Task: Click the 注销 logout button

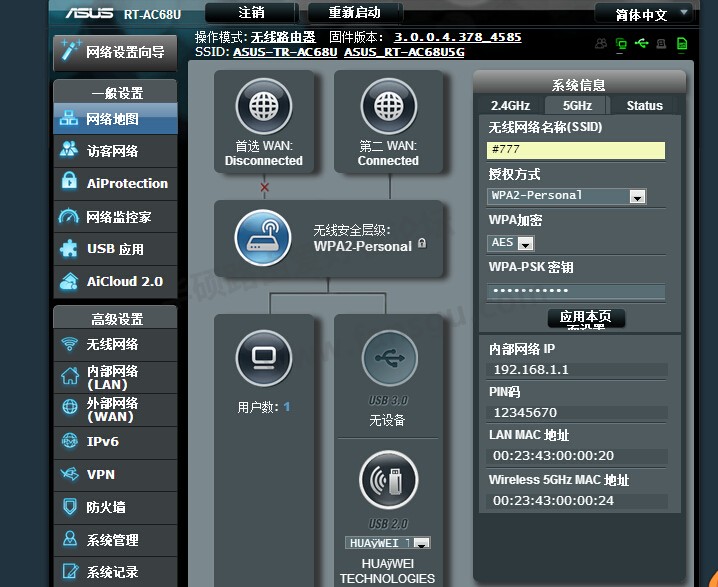Action: click(x=251, y=12)
